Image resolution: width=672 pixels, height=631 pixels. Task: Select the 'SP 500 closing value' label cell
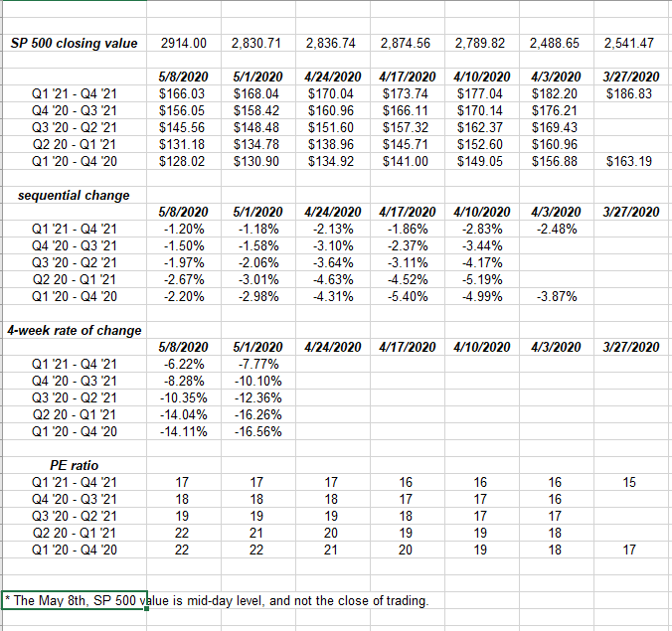pos(75,44)
